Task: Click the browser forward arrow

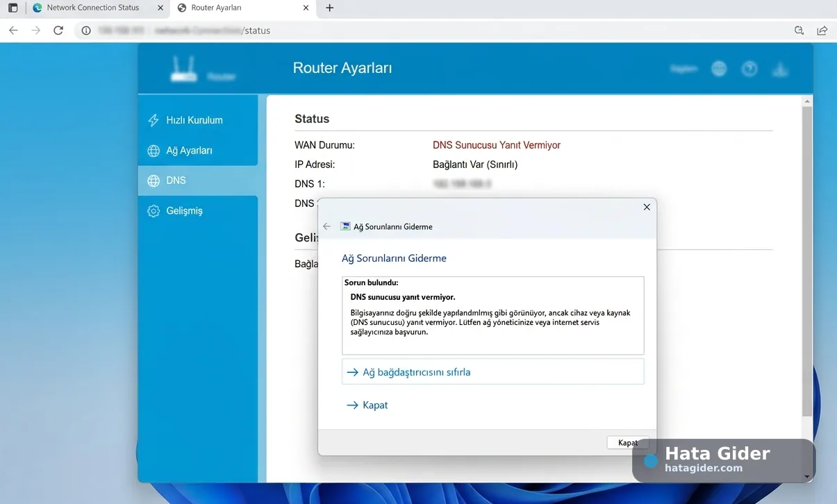Action: pos(36,31)
